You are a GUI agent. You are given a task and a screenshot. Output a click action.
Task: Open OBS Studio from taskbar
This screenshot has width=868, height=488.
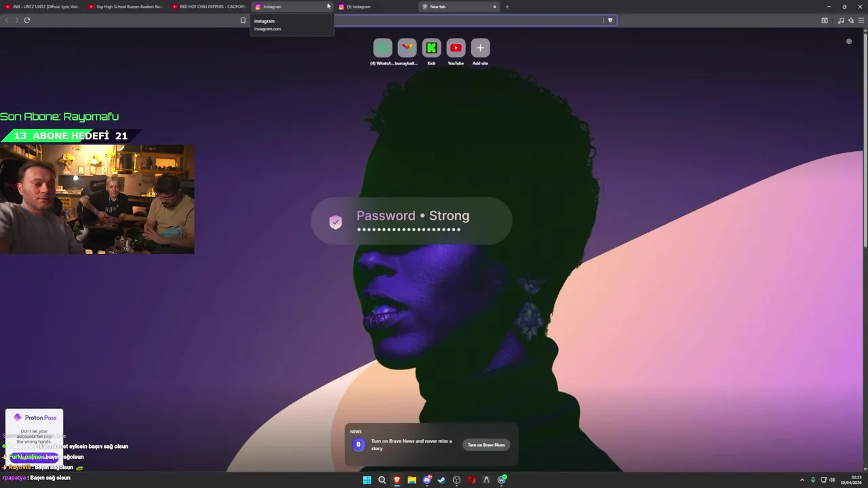(456, 480)
